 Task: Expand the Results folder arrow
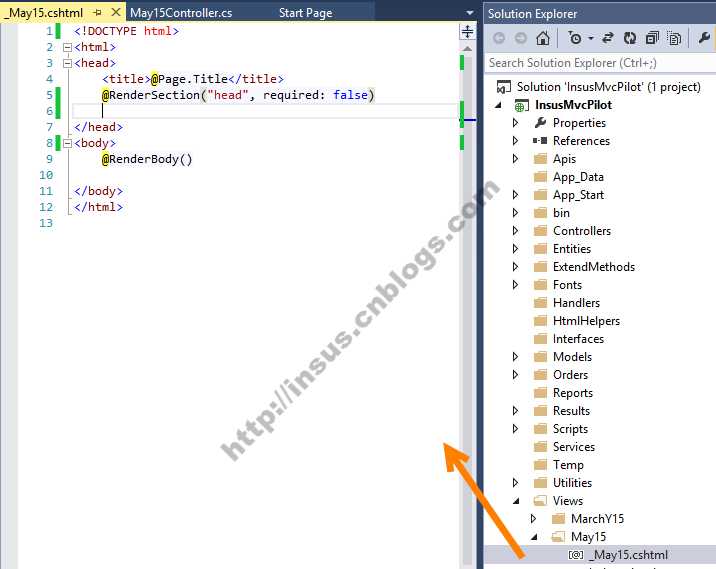click(x=516, y=411)
